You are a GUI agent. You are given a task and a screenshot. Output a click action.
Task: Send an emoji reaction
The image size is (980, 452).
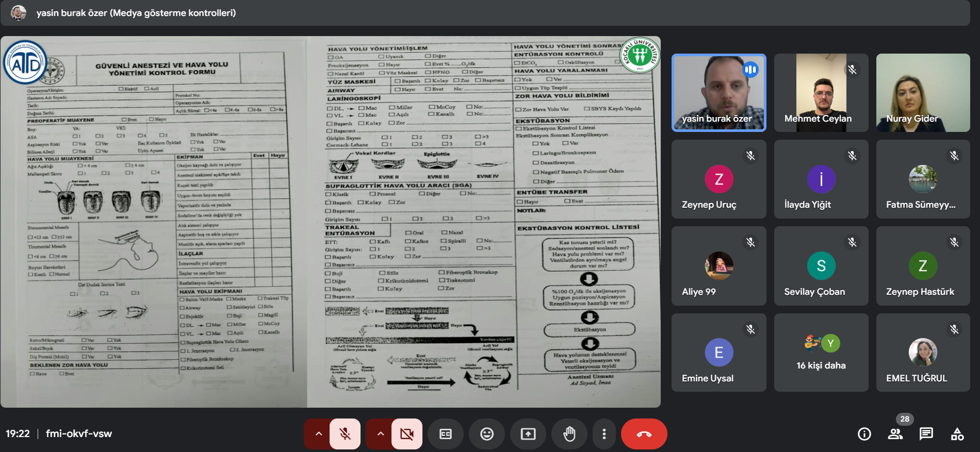pyautogui.click(x=487, y=434)
